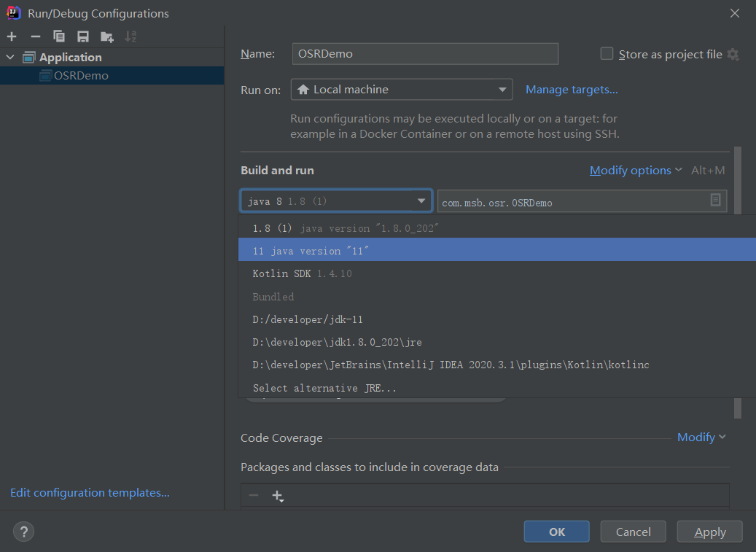This screenshot has width=756, height=552.
Task: Open help via the question mark button
Action: [x=23, y=532]
